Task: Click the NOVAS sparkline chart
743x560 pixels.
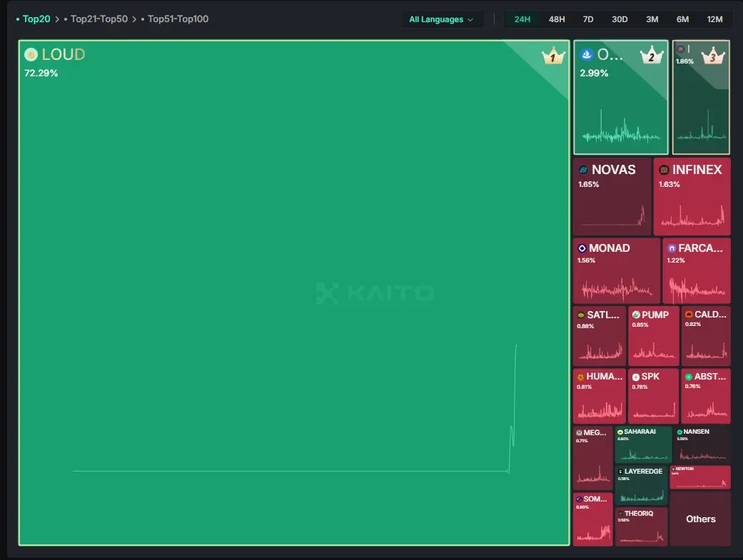Action: [x=612, y=216]
